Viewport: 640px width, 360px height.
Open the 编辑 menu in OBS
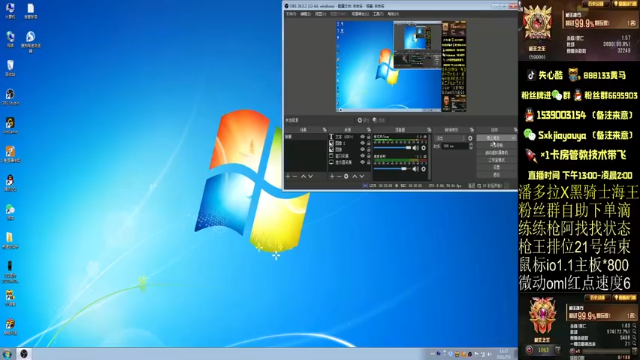305,14
